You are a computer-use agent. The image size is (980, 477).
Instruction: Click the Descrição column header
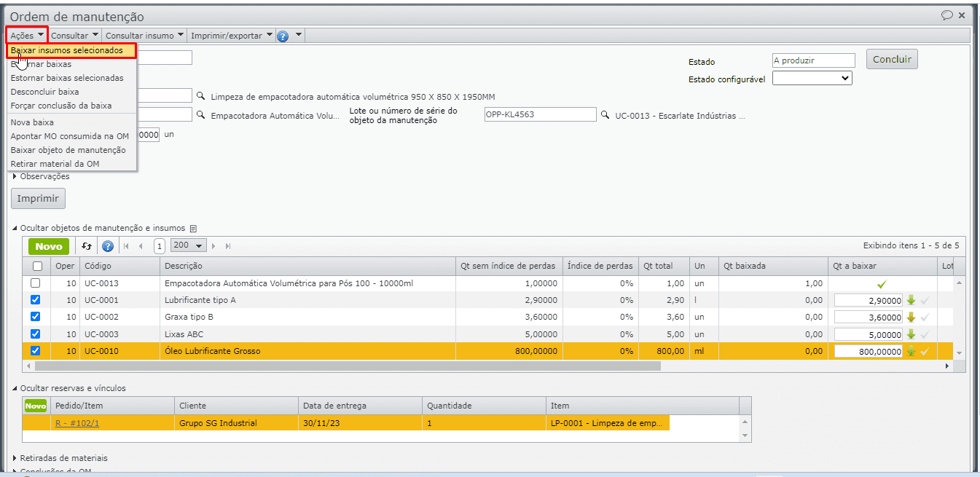[x=307, y=266]
